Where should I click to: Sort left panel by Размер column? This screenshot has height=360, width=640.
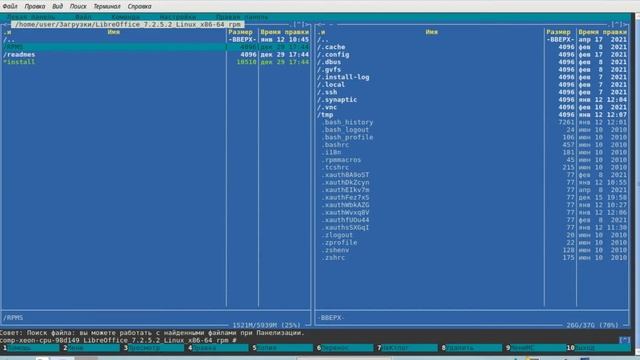241,32
